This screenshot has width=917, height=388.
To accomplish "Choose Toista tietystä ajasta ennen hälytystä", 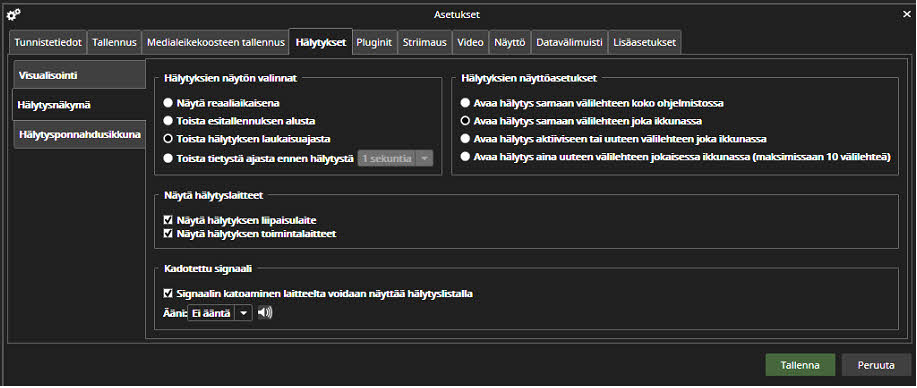I will 258,158.
